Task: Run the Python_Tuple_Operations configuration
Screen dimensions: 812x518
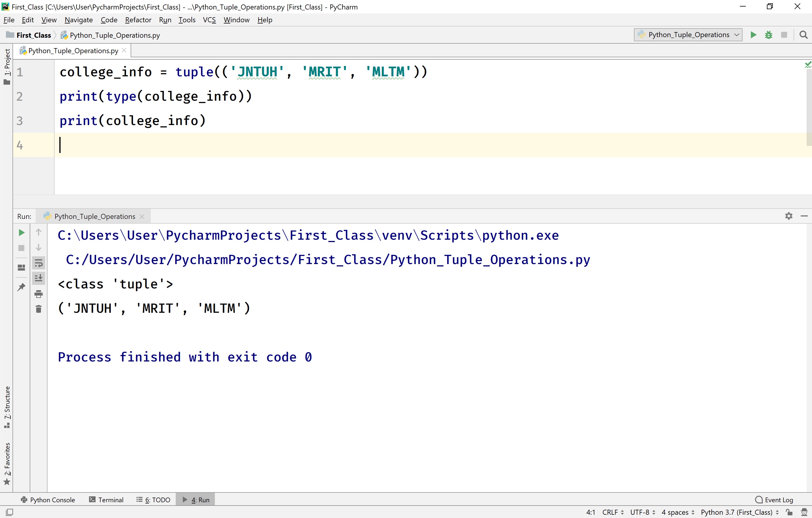Action: pyautogui.click(x=753, y=34)
